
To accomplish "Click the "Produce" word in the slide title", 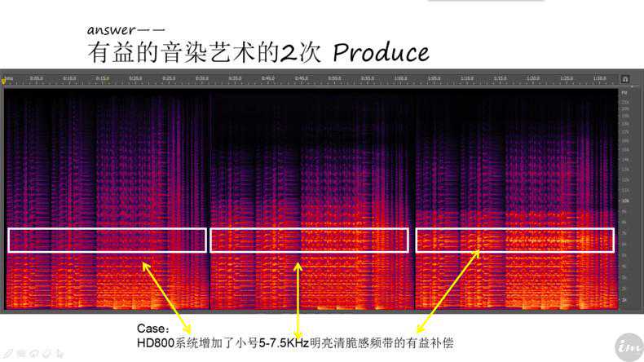I will tap(381, 53).
